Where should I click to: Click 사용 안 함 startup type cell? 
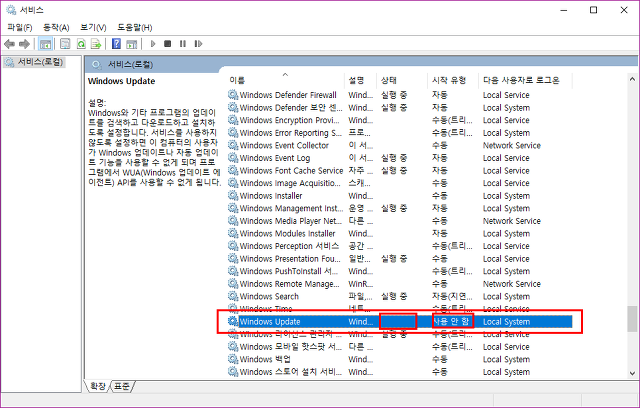point(451,322)
